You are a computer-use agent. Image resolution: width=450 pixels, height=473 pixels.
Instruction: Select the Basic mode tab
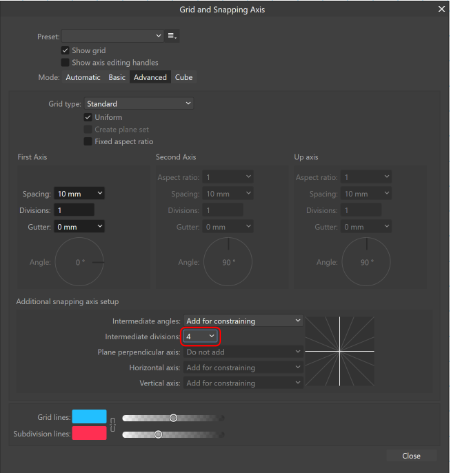(x=117, y=77)
